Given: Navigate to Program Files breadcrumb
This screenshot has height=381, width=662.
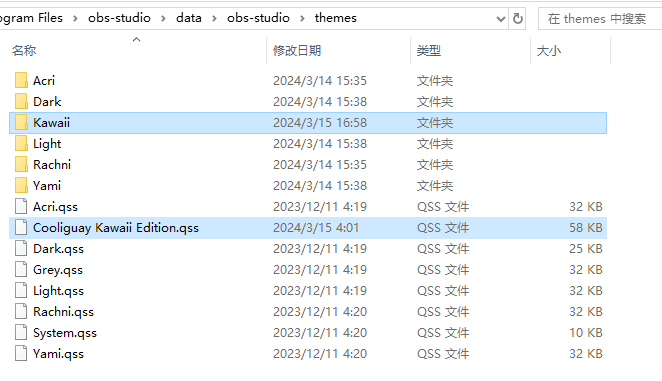Looking at the screenshot, I should point(31,18).
